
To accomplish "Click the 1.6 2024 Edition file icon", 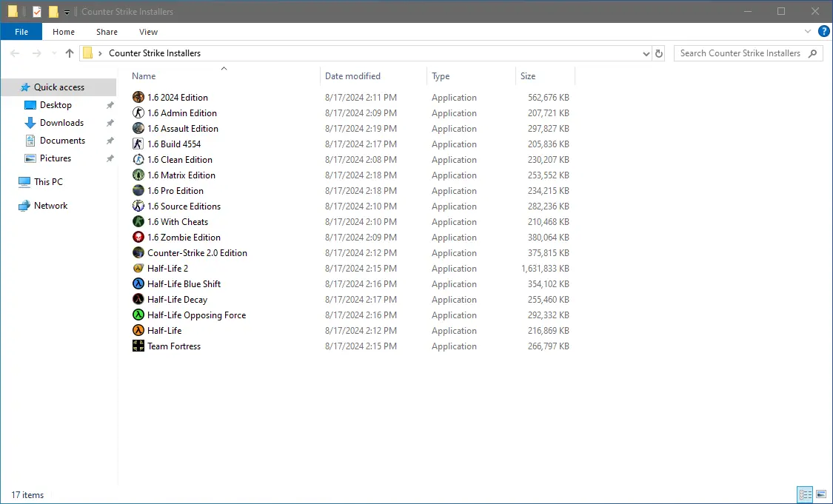I will coord(138,97).
